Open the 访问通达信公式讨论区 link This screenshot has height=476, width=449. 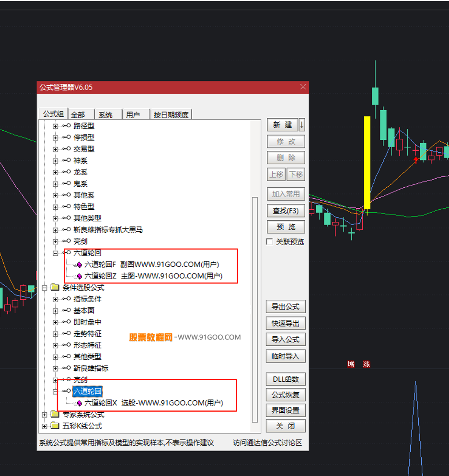click(267, 443)
